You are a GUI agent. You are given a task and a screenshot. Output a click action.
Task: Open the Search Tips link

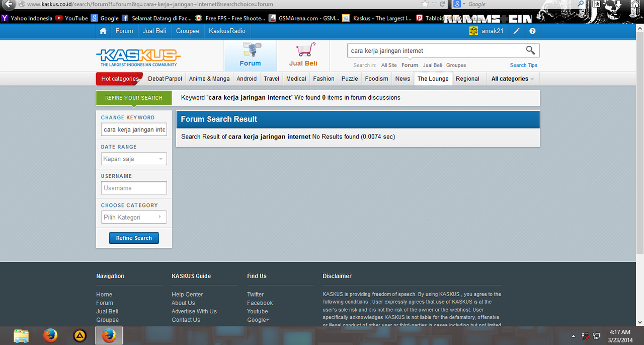tap(523, 65)
